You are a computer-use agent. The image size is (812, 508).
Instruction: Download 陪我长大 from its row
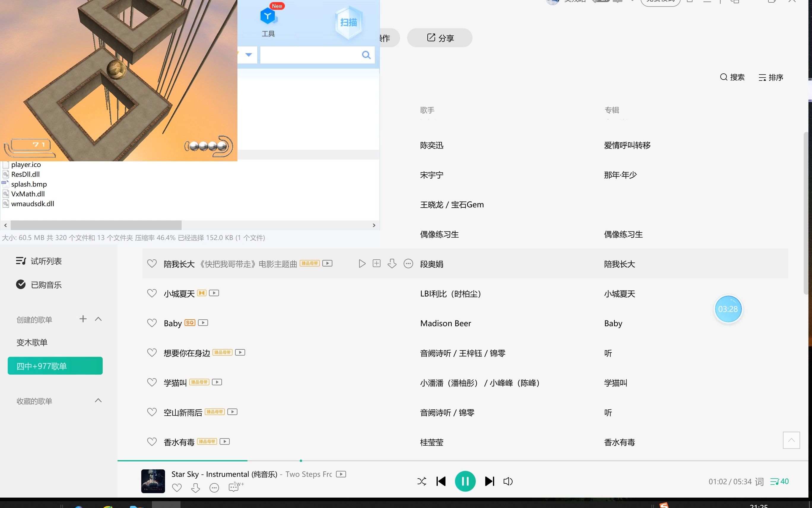click(x=392, y=264)
